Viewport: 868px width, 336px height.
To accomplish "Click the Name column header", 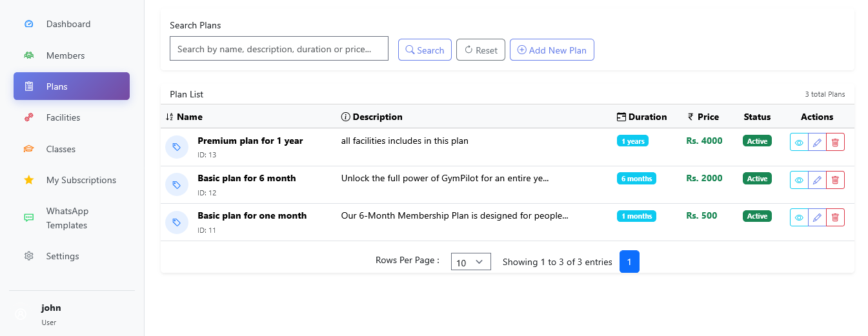I will [x=190, y=117].
